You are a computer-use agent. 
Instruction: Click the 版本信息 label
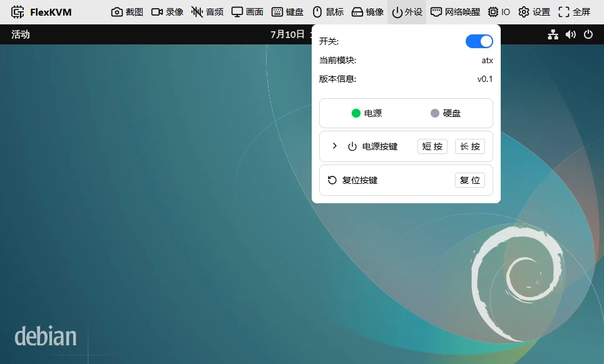click(x=337, y=79)
